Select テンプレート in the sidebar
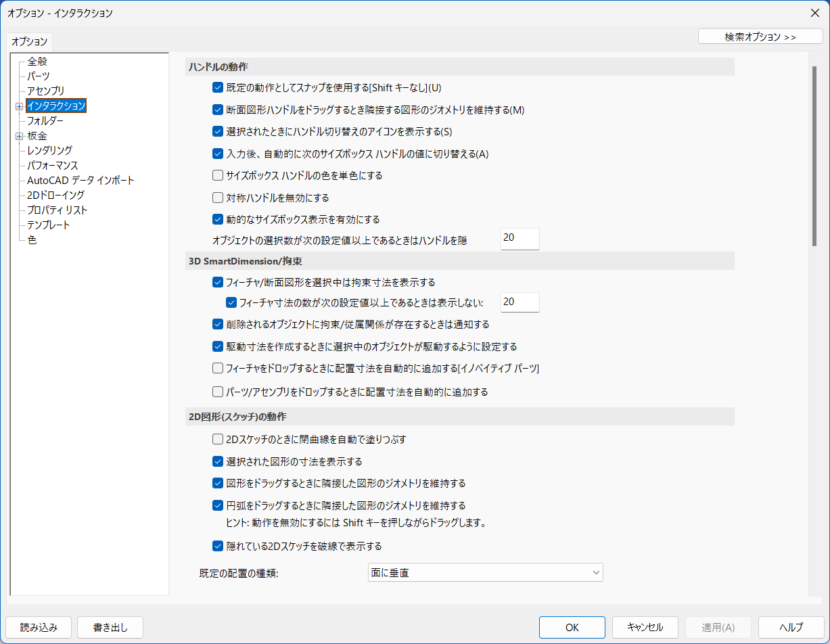 47,225
